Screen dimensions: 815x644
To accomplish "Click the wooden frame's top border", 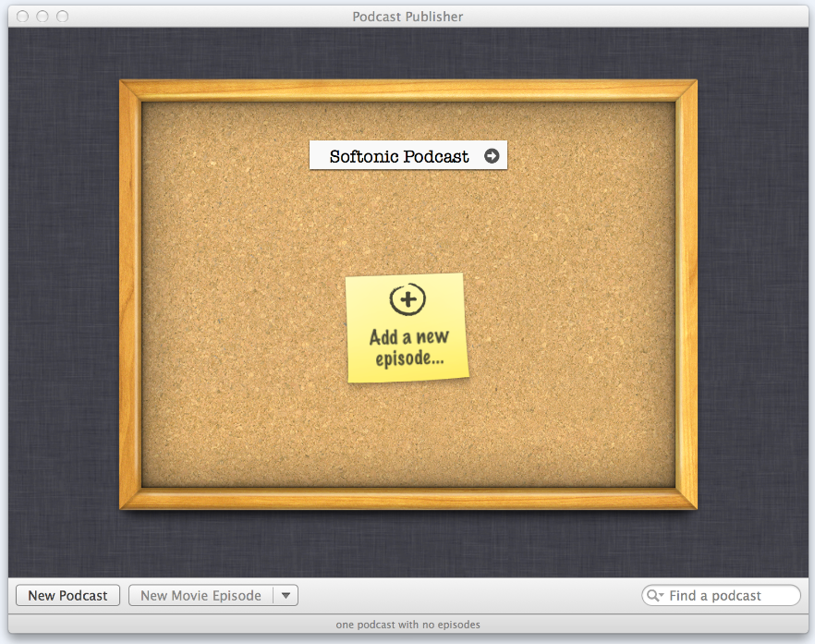I will tap(407, 91).
